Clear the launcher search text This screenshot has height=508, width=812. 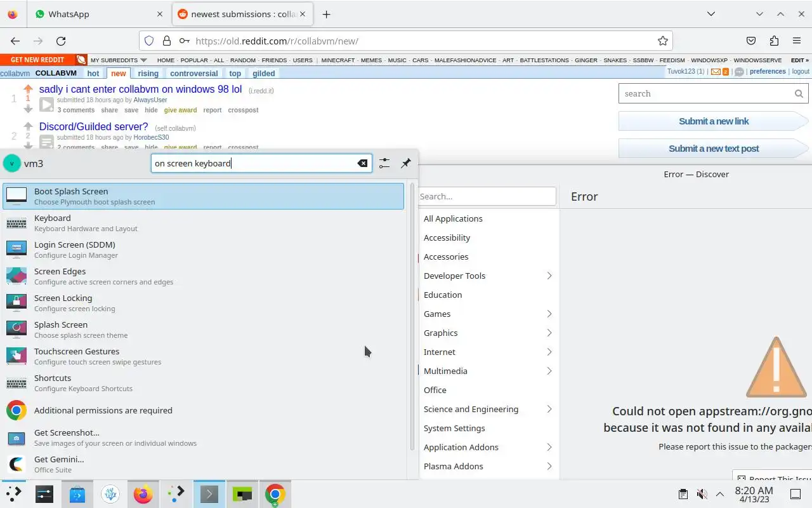click(362, 163)
